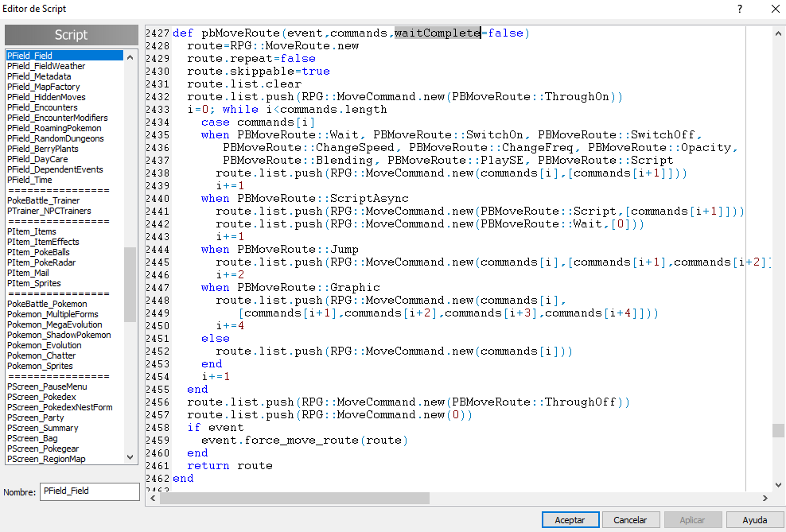The height and width of the screenshot is (532, 786).
Task: Open help with the Ayuda button
Action: (x=754, y=519)
